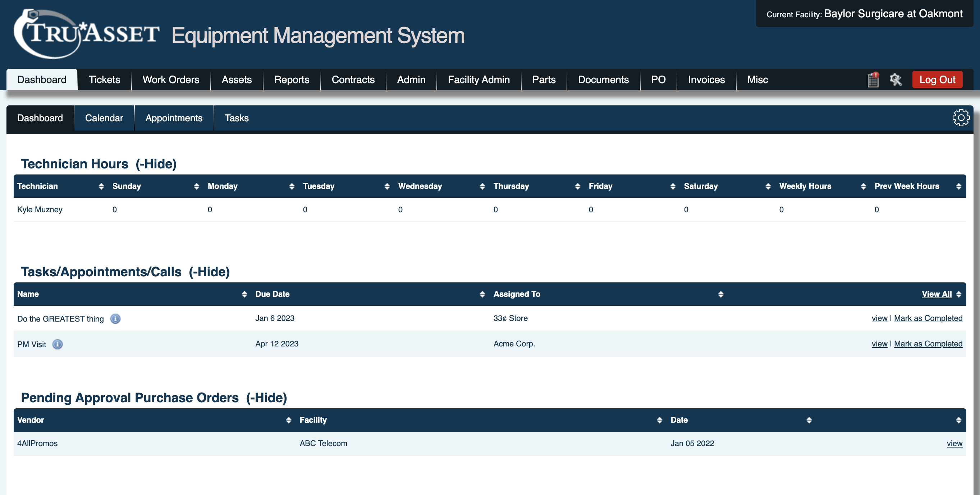Open the Reports menu

click(x=292, y=80)
